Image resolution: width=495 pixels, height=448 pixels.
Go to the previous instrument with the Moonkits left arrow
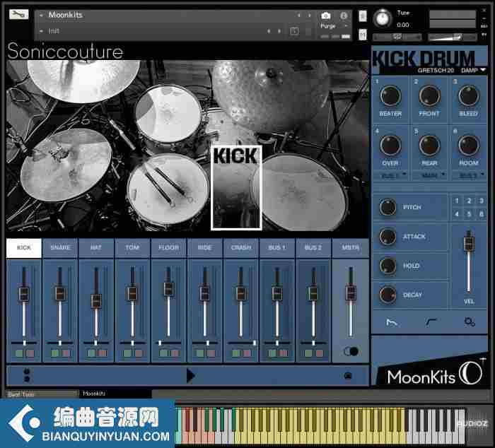(298, 15)
